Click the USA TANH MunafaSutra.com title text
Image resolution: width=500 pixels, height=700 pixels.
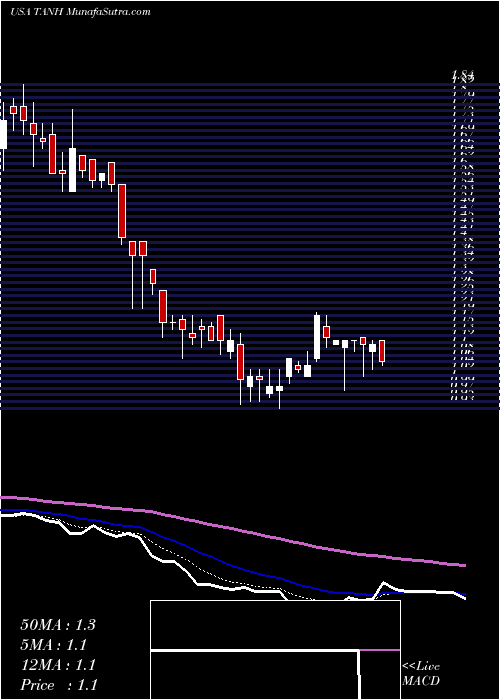click(x=80, y=12)
